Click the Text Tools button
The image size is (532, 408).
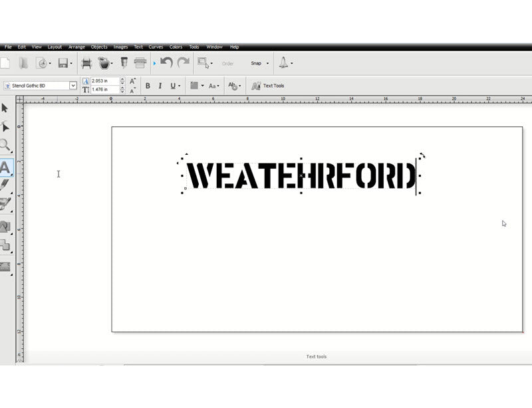pos(268,86)
